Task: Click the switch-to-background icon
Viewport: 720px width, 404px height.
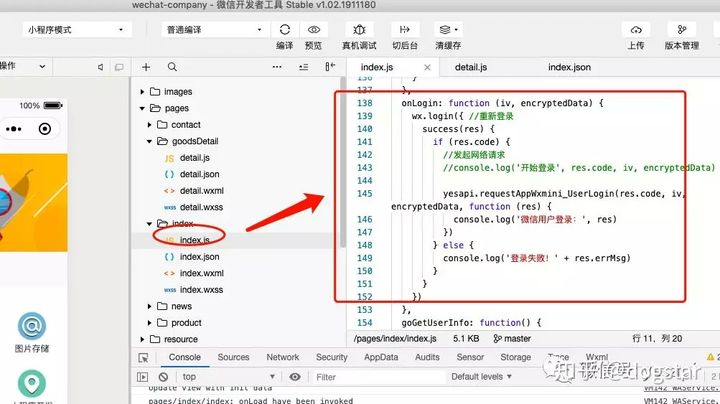Action: (405, 30)
